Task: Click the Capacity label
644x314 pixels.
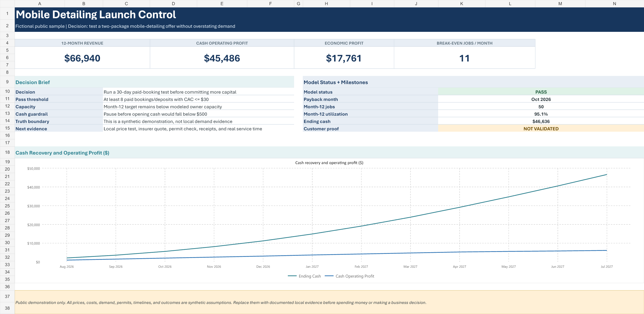Action: coord(59,107)
